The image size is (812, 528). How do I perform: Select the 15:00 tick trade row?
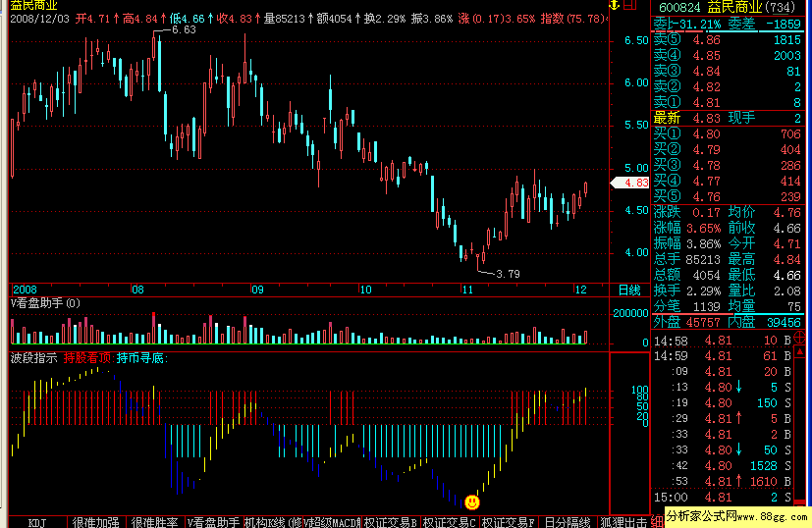point(722,498)
